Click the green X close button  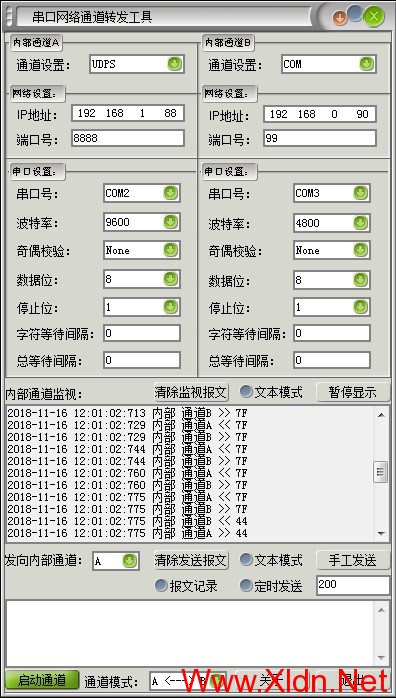tap(374, 17)
